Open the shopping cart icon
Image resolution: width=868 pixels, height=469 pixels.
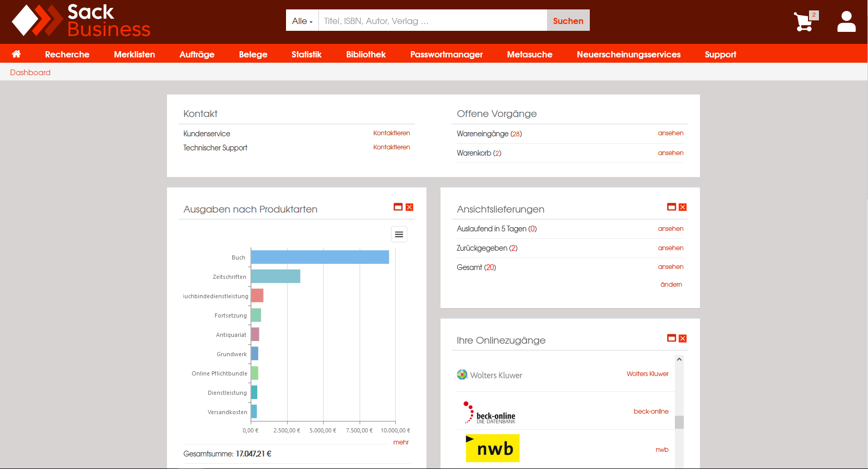click(804, 21)
